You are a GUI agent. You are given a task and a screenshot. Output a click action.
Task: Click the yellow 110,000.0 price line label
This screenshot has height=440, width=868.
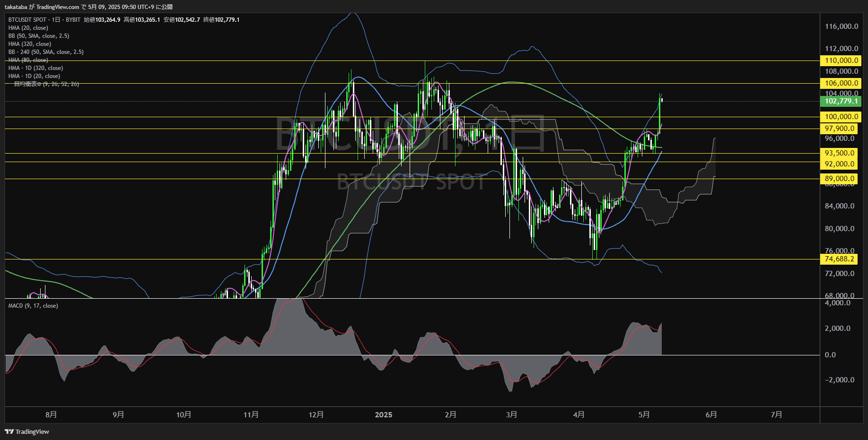[842, 60]
